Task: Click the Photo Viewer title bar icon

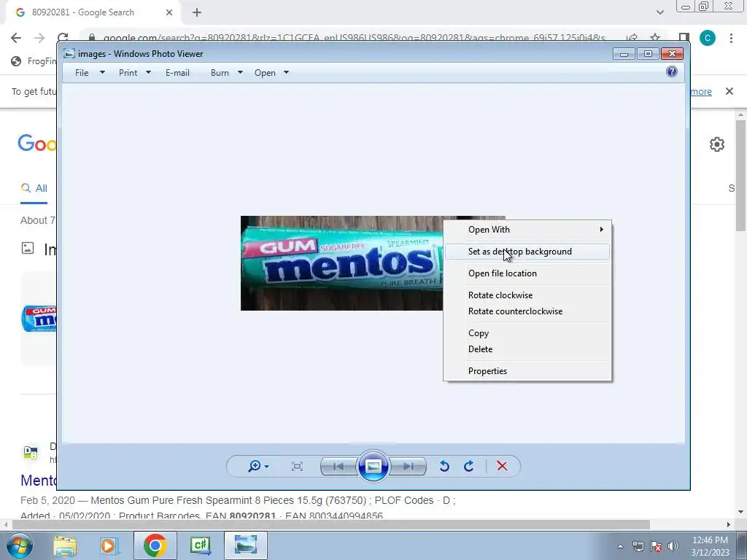Action: (x=69, y=53)
